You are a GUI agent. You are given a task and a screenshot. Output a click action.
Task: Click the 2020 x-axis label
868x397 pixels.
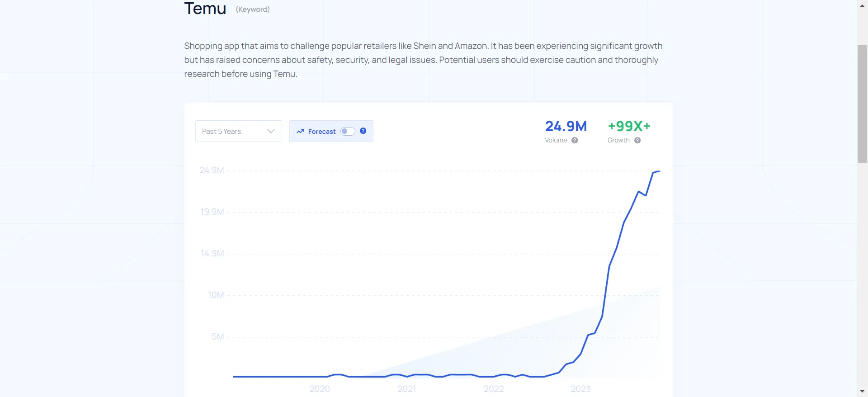[320, 389]
